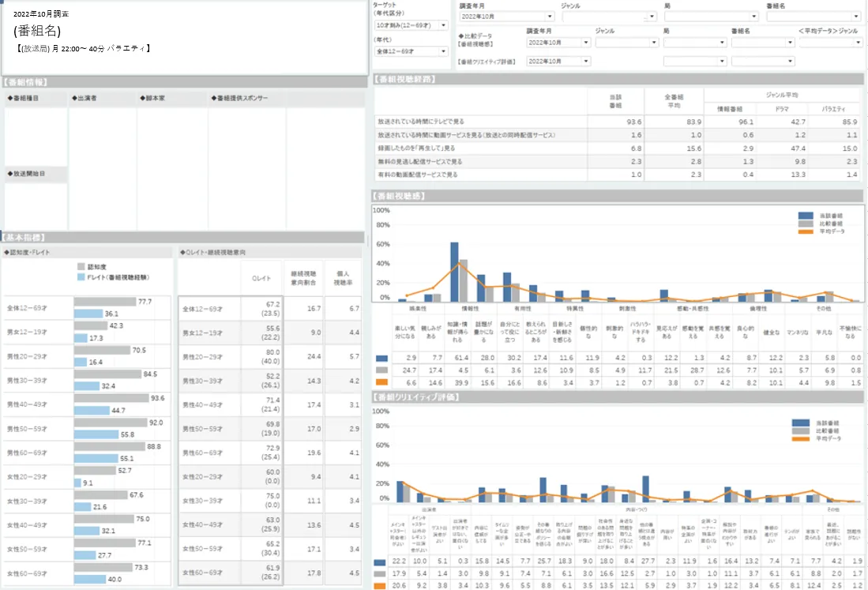Click the 番組視聴経路 section header
The height and width of the screenshot is (590, 868).
tap(618, 80)
